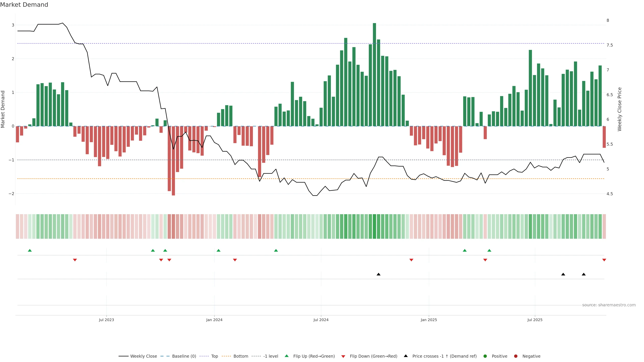Click the source: sharemaestro.com text
Image resolution: width=644 pixels, height=362 pixels.
pyautogui.click(x=609, y=305)
